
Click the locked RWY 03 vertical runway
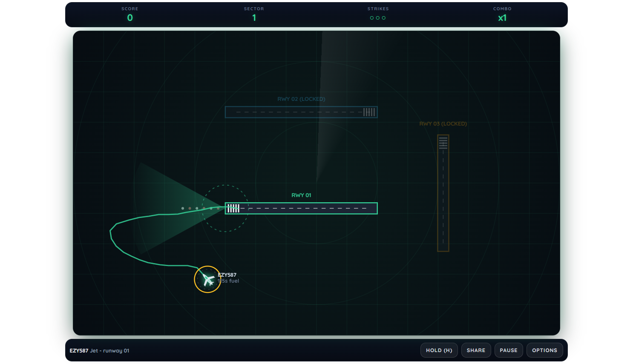click(443, 193)
